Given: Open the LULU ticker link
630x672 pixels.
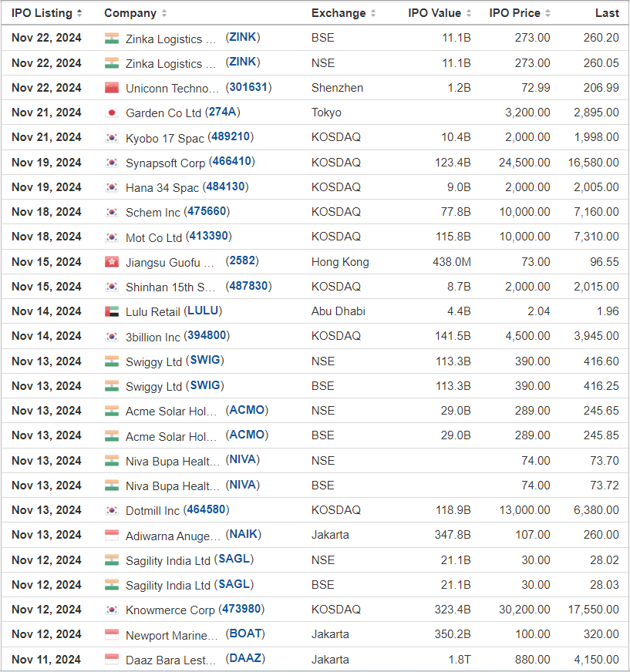Looking at the screenshot, I should (x=204, y=311).
